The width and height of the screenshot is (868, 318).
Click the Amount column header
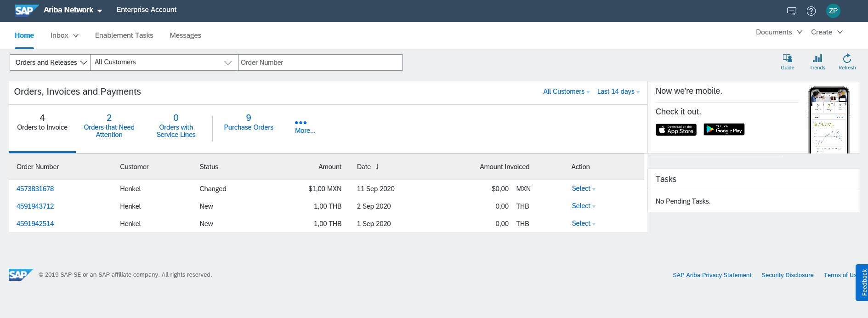point(330,167)
